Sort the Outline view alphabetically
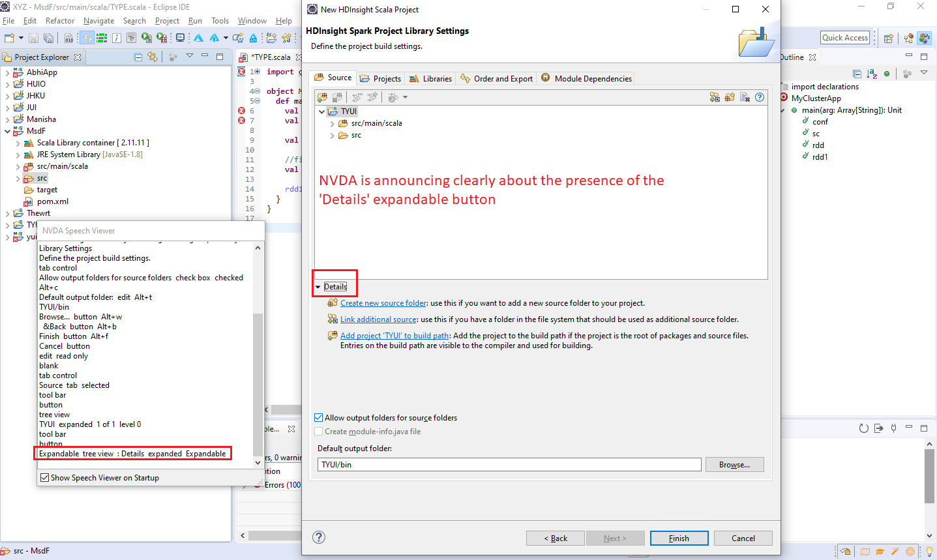 click(x=870, y=74)
